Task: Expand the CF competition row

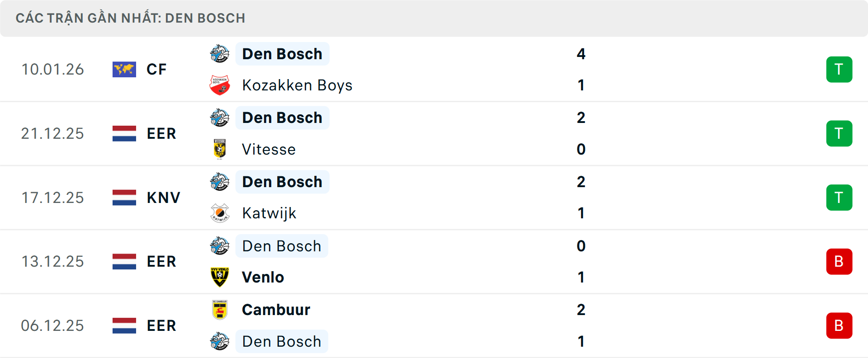Action: click(156, 69)
